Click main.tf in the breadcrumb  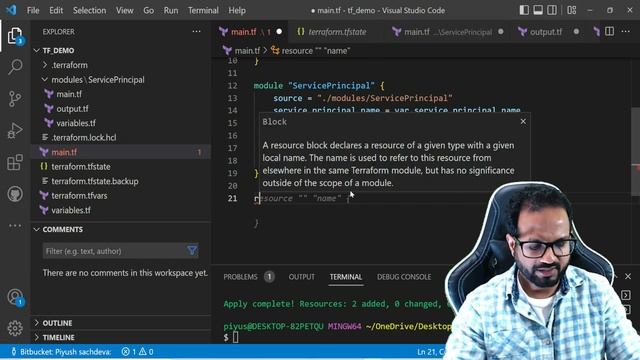[x=247, y=51]
